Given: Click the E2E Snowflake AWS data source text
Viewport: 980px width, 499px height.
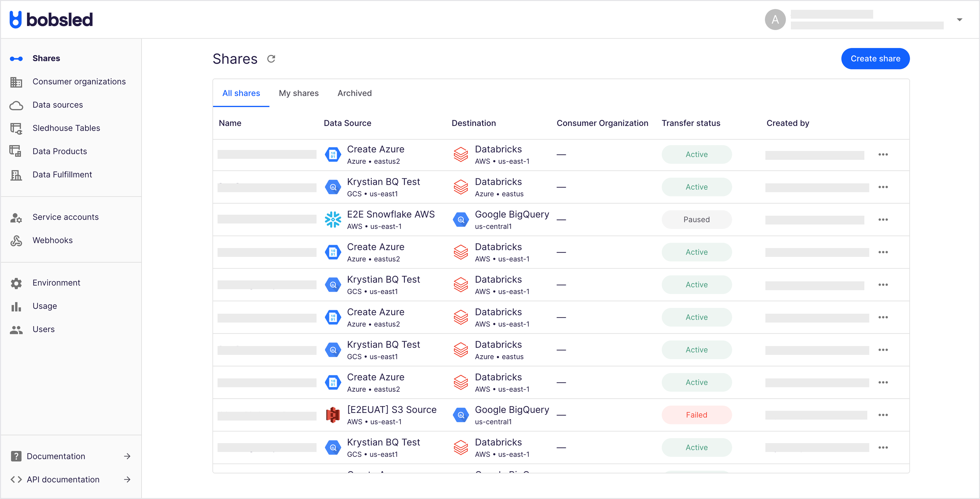Looking at the screenshot, I should (391, 214).
